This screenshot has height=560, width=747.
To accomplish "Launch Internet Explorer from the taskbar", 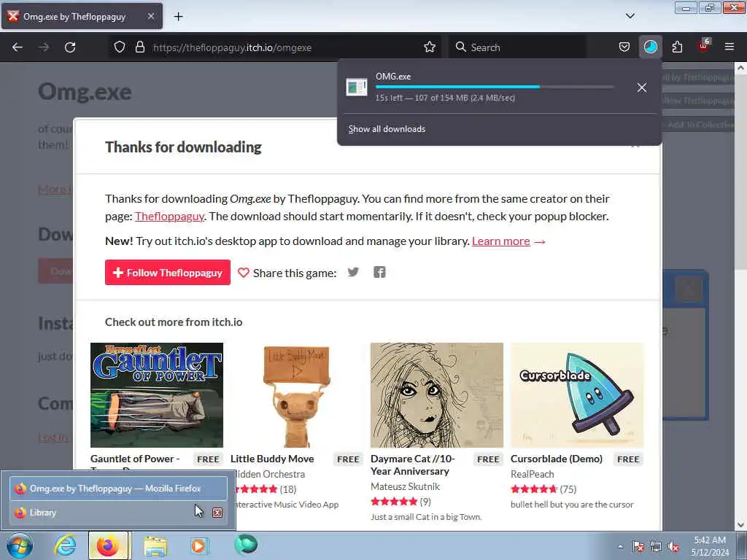I will point(65,545).
